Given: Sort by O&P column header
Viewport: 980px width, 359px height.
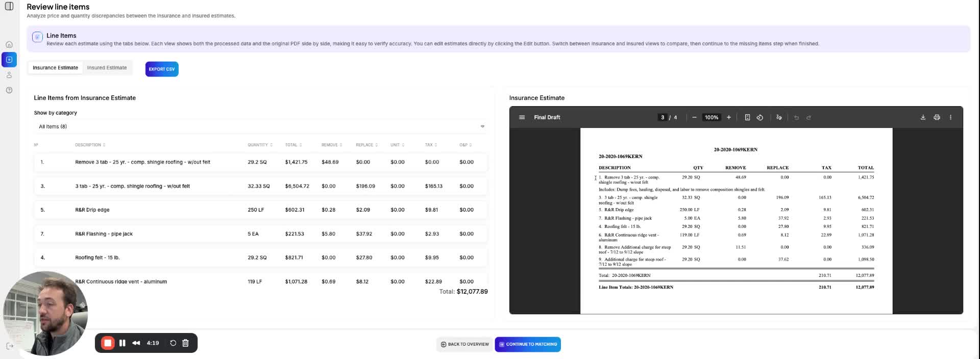Looking at the screenshot, I should (465, 145).
